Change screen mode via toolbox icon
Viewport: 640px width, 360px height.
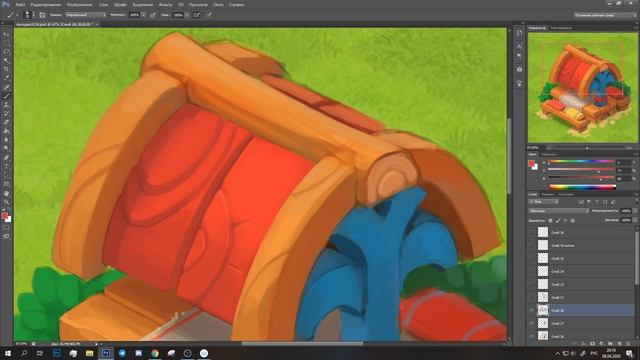click(6, 236)
